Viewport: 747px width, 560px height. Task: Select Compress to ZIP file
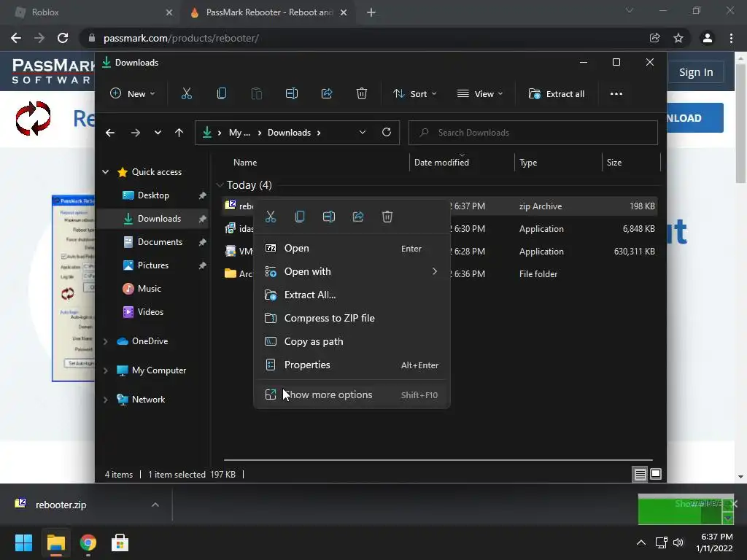[x=352, y=318]
